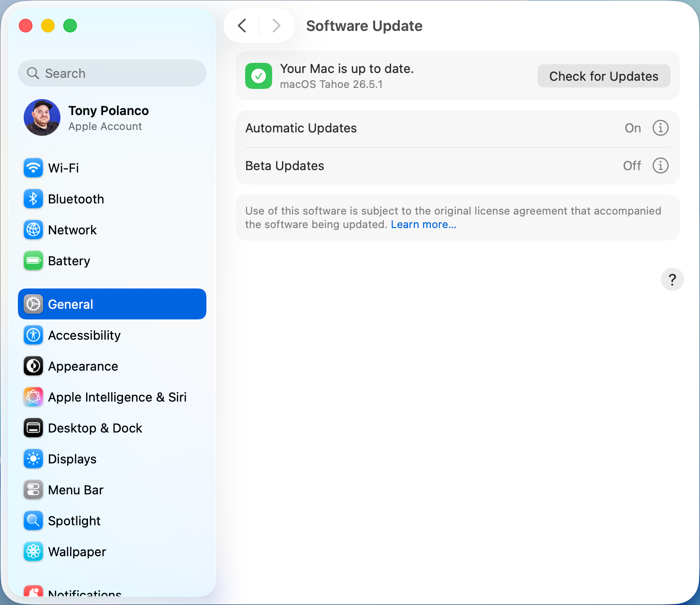The height and width of the screenshot is (605, 700).
Task: Click the Tony Polanco account name
Action: (108, 111)
